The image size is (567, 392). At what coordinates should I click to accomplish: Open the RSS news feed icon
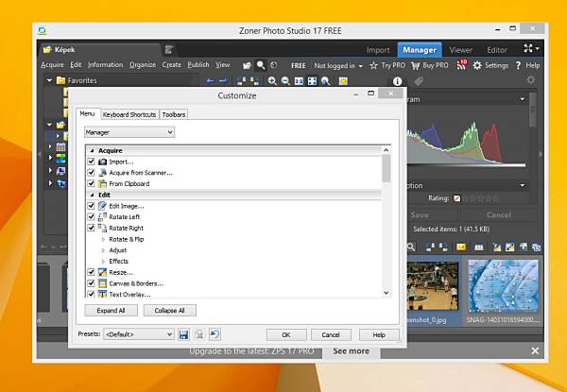coord(462,65)
